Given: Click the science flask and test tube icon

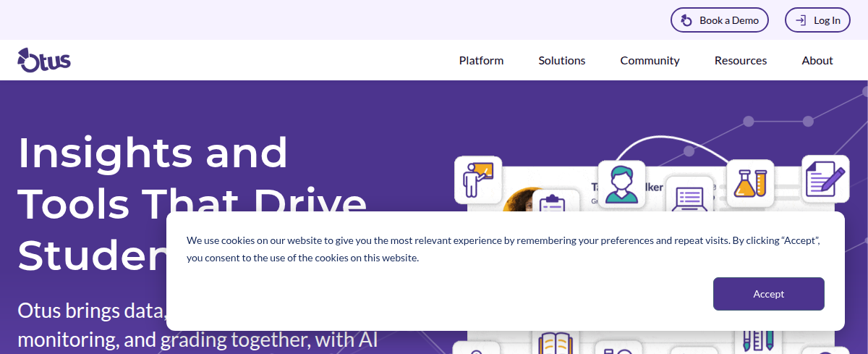Looking at the screenshot, I should pos(750,183).
